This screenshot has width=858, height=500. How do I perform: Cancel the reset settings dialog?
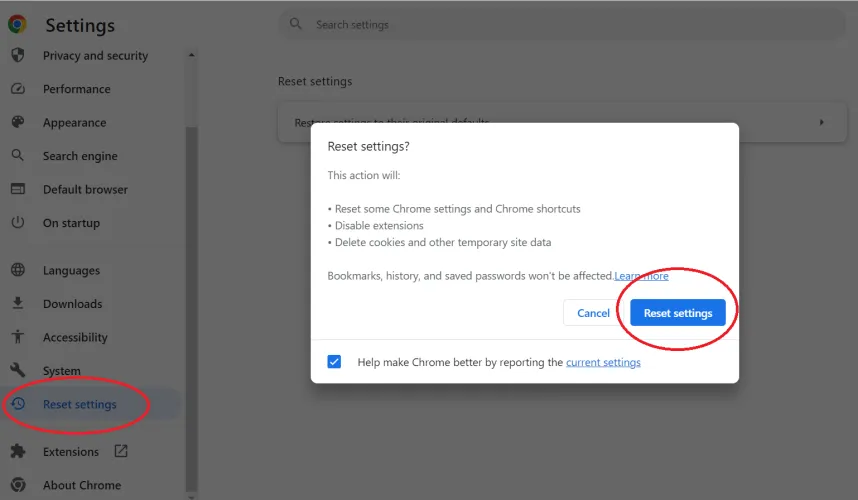click(x=593, y=313)
